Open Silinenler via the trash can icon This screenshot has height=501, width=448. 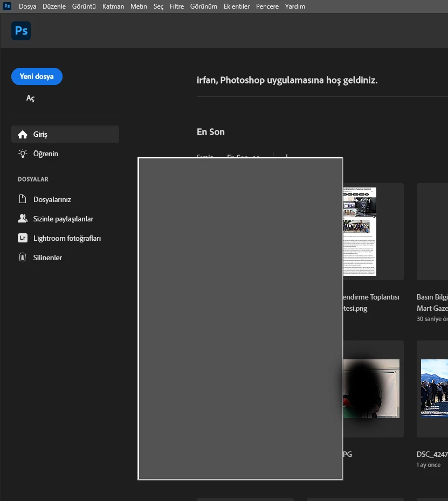23,257
